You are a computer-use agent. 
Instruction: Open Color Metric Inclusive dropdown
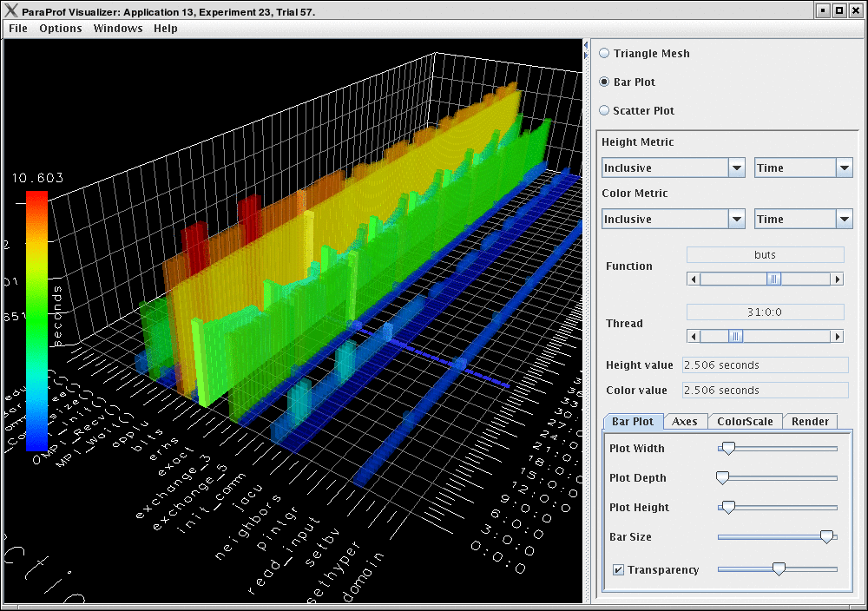coord(674,220)
